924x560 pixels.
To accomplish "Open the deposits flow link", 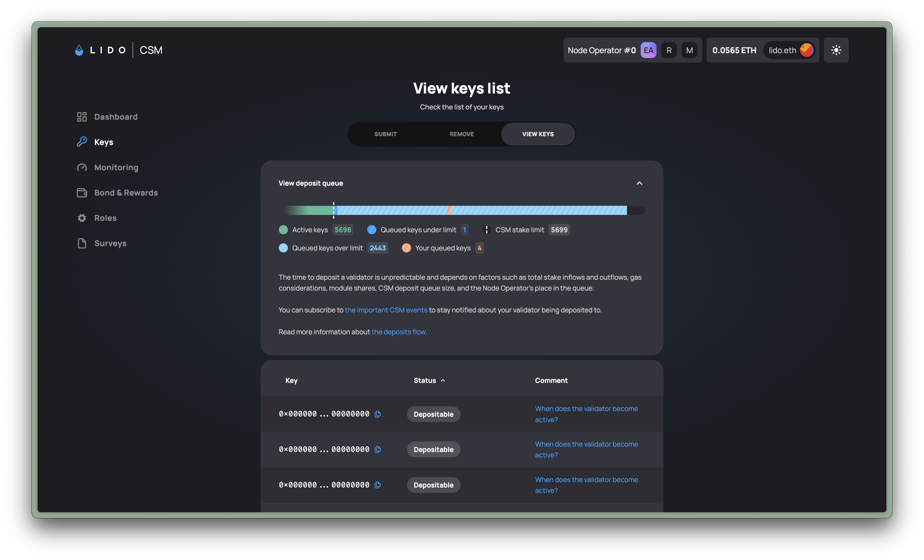I will point(399,332).
